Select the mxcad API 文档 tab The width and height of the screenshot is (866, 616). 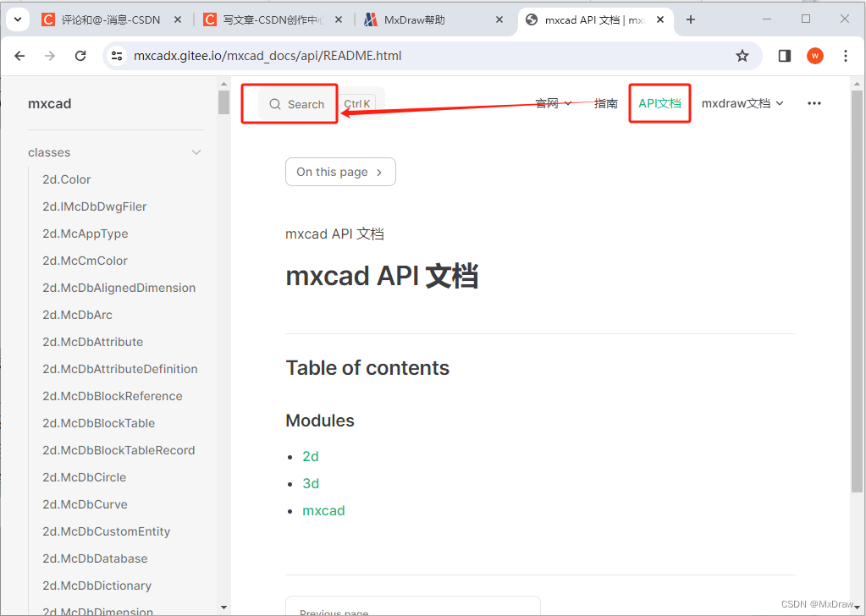[597, 19]
